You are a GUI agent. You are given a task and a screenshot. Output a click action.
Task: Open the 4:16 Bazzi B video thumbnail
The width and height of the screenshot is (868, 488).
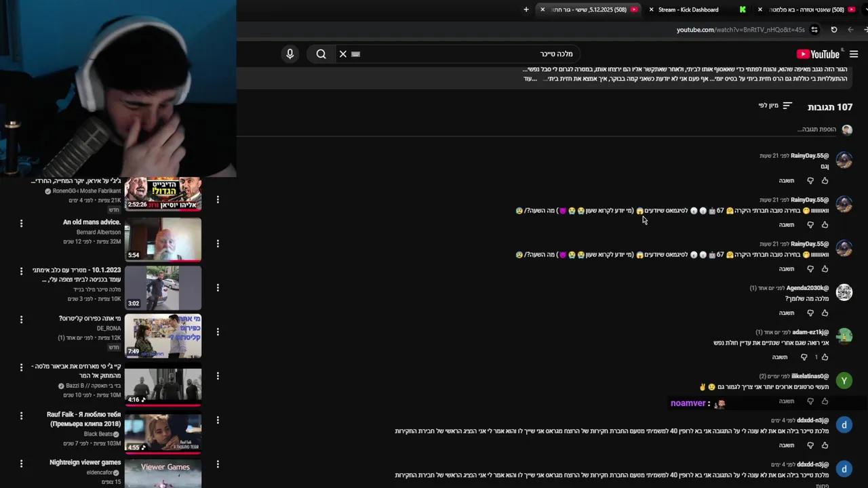pyautogui.click(x=163, y=384)
